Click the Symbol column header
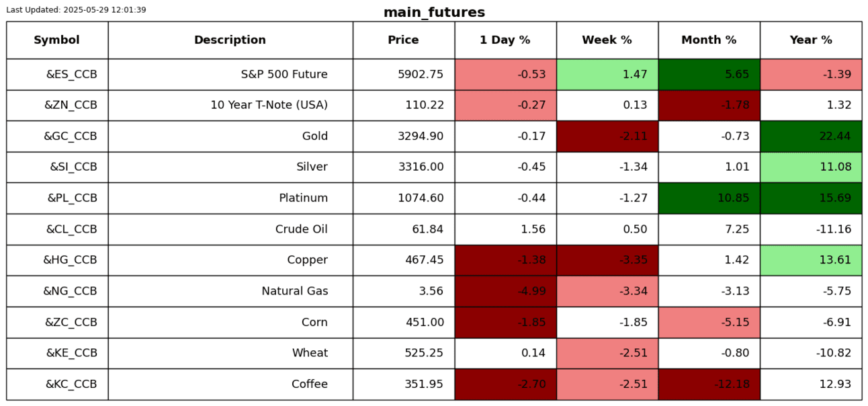This screenshot has height=406, width=868. click(x=57, y=40)
